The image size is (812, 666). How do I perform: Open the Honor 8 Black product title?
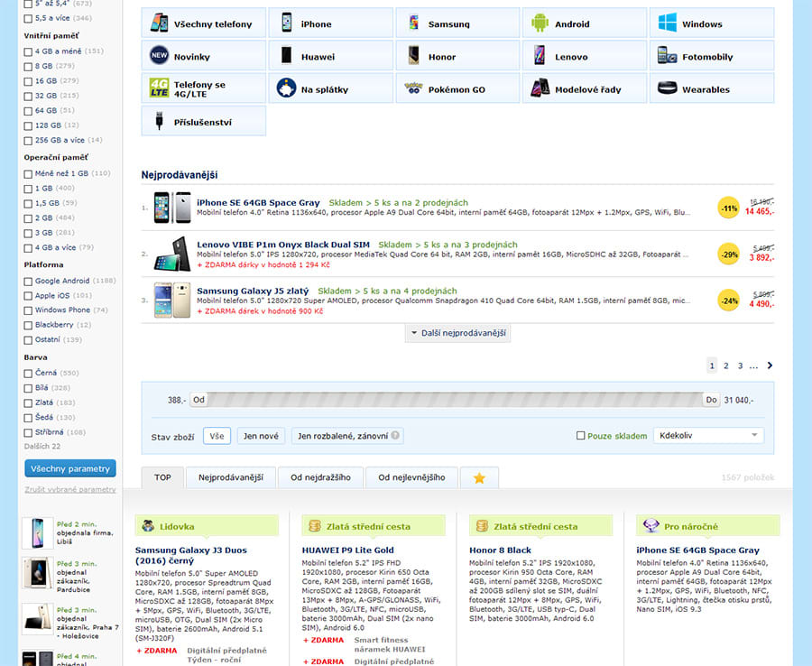click(x=500, y=550)
